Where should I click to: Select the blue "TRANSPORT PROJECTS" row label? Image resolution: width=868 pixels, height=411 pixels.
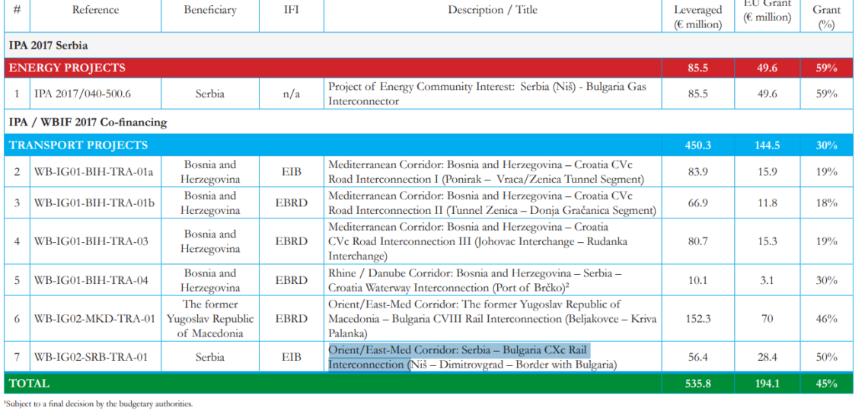point(78,145)
